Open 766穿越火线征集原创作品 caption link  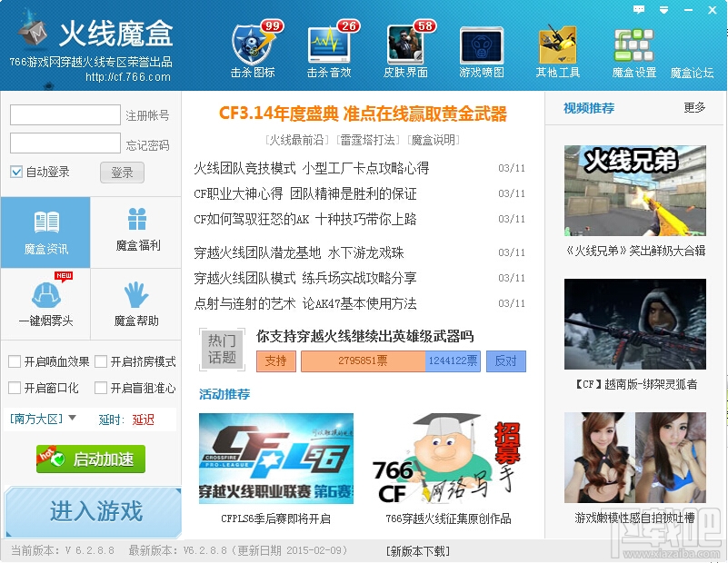[448, 519]
